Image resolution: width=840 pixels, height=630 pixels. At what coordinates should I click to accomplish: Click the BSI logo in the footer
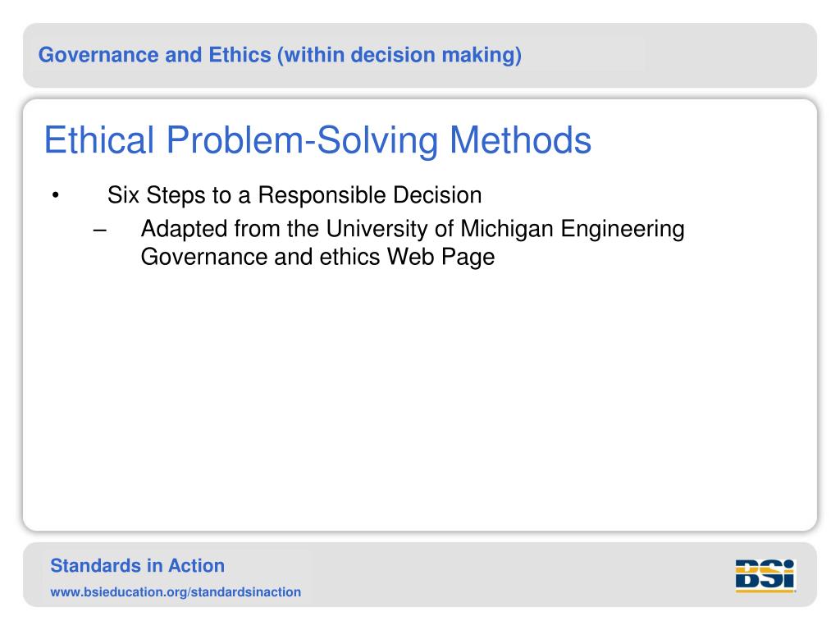click(765, 575)
